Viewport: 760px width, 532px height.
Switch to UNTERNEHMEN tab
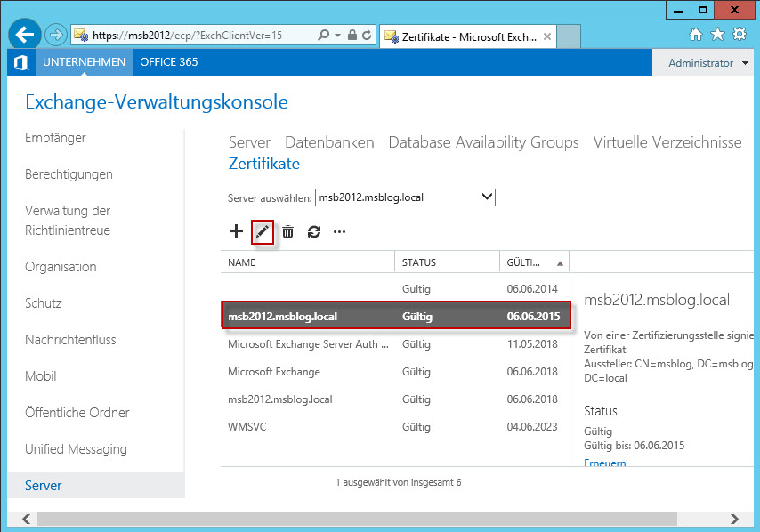tap(84, 62)
